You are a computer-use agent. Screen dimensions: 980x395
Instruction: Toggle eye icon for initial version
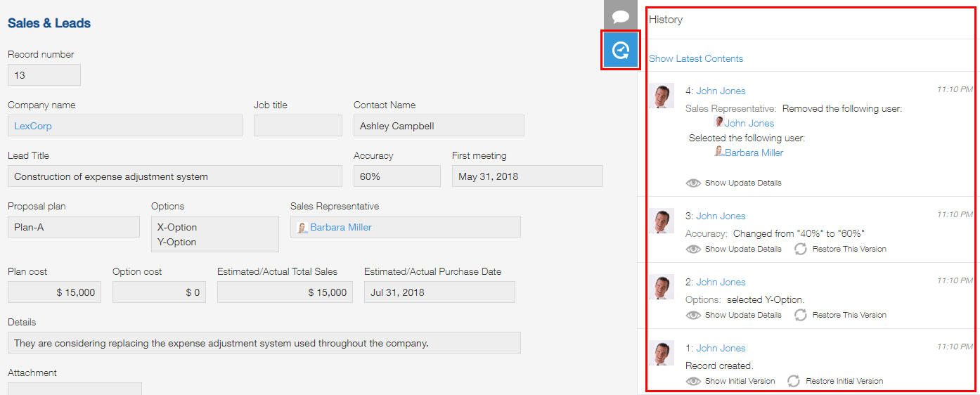click(693, 381)
